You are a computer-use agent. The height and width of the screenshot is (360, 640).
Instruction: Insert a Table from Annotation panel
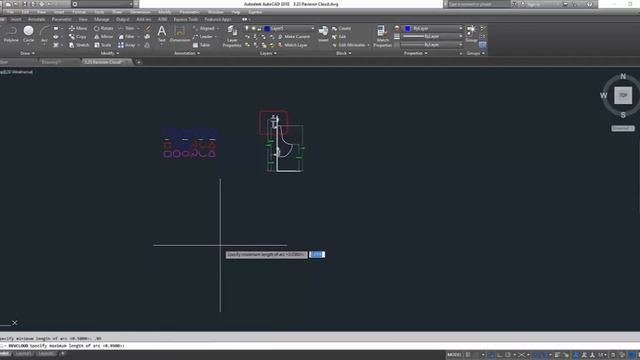(x=201, y=45)
